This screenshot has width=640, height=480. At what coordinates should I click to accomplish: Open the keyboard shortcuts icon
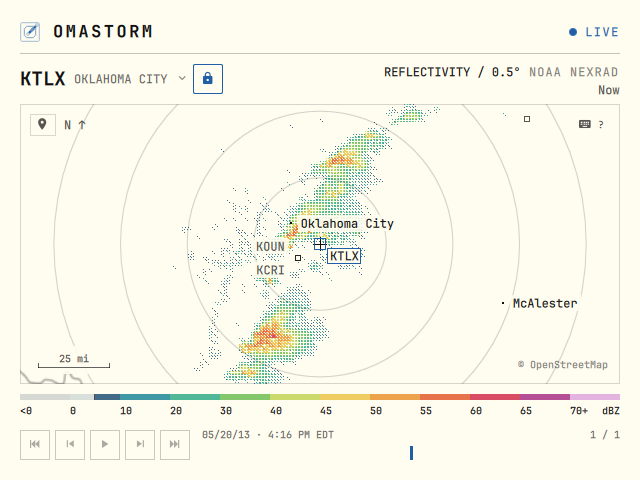(x=584, y=124)
